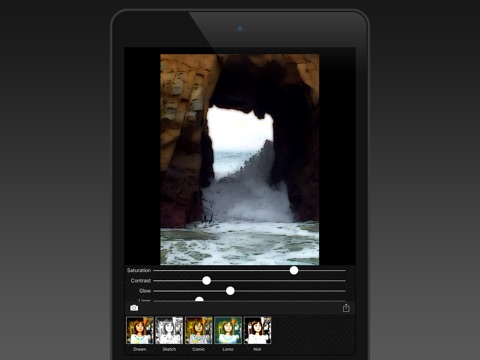This screenshot has height=360, width=480.
Task: Click the Glow slider handle
Action: coord(230,291)
